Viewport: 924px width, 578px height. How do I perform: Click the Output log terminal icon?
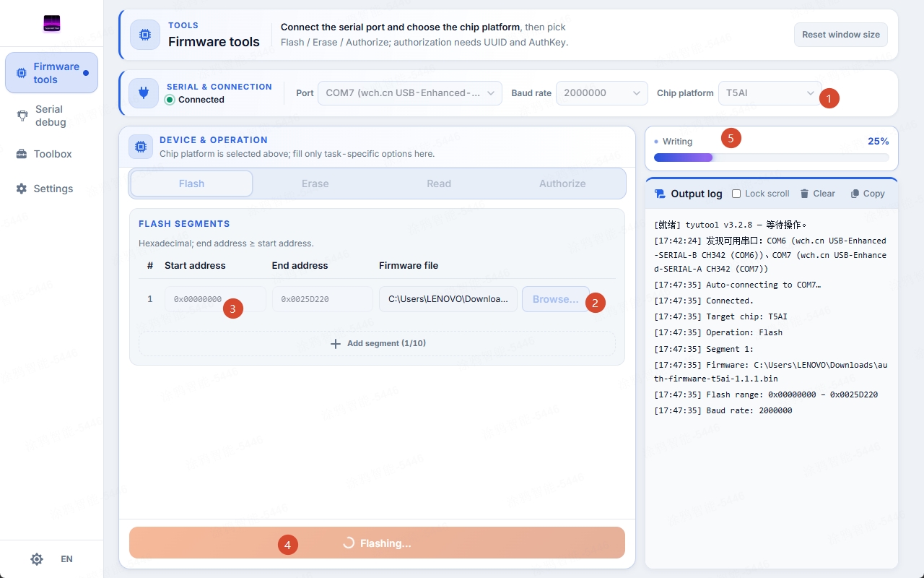coord(660,194)
